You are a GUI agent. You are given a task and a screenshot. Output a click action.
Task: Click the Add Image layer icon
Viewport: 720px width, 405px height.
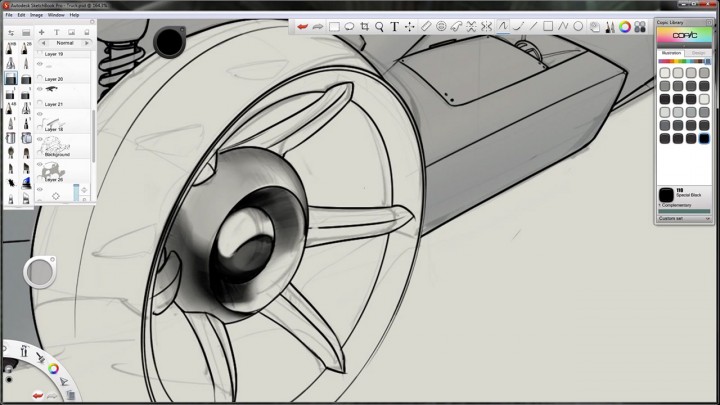coord(72,32)
